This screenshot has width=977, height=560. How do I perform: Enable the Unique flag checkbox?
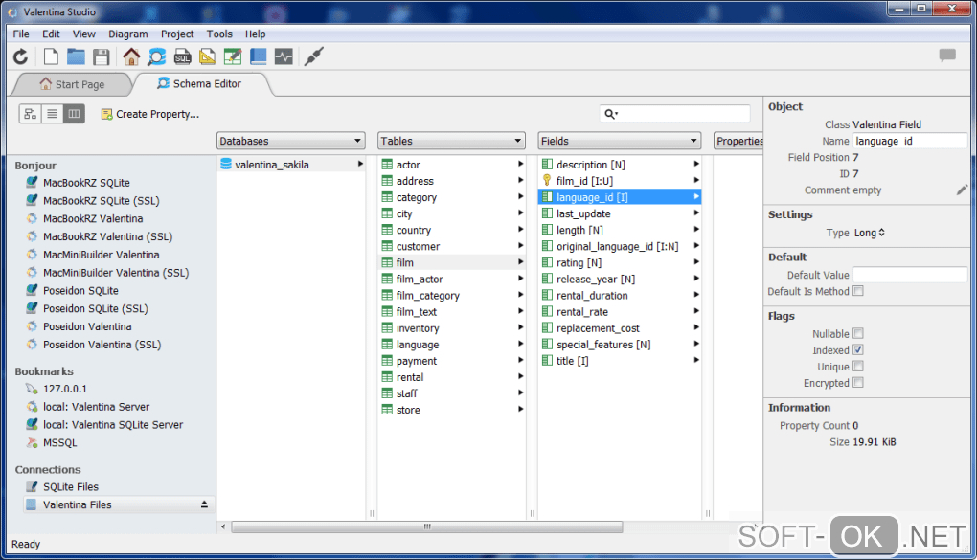858,367
